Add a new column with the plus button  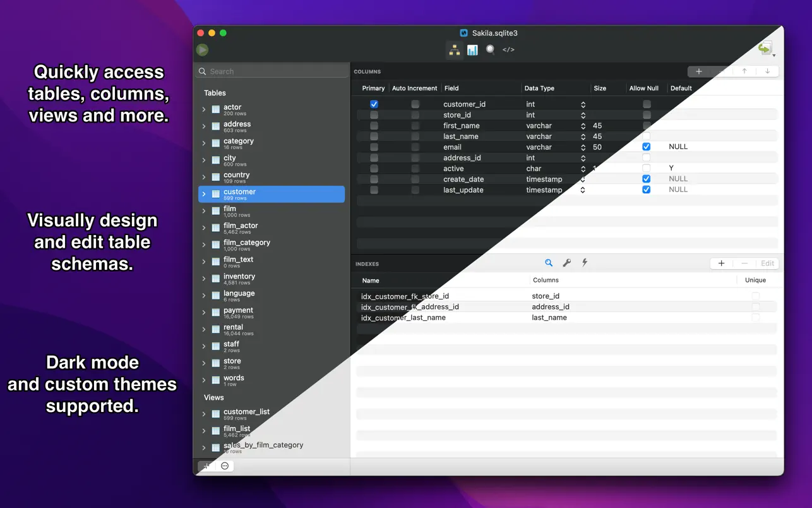pyautogui.click(x=699, y=71)
